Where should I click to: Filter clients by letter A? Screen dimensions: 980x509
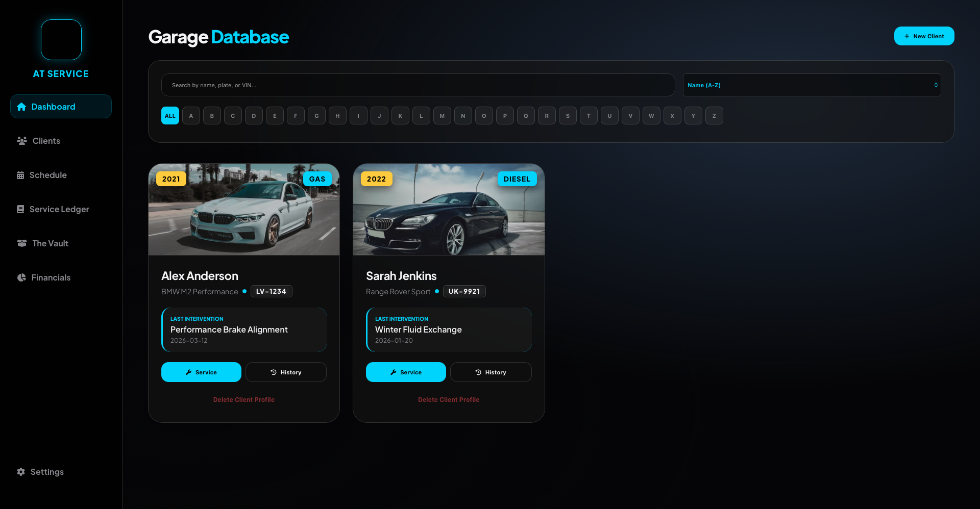191,116
